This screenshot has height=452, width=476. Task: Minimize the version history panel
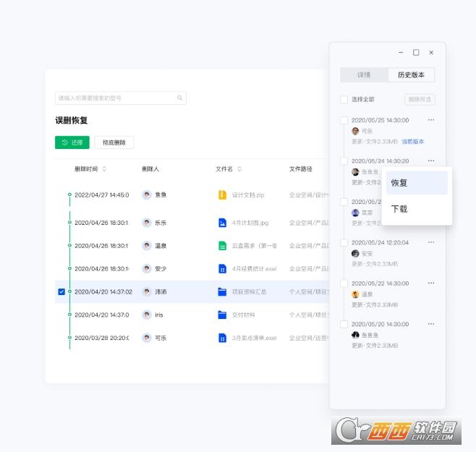(x=401, y=53)
